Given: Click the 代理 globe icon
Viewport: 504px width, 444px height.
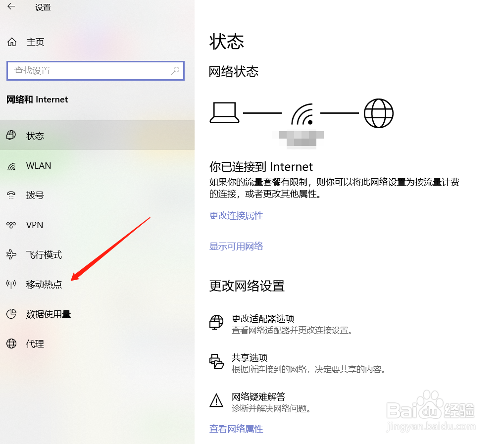Looking at the screenshot, I should [x=11, y=344].
